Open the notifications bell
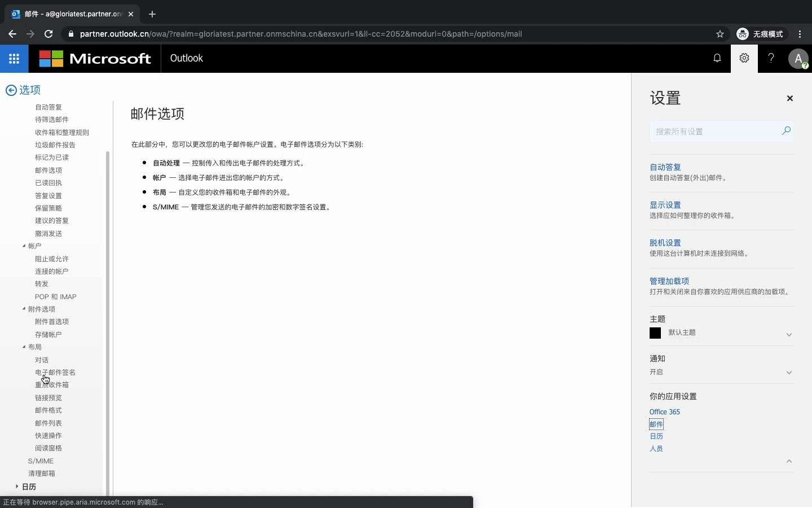The height and width of the screenshot is (508, 812). tap(717, 58)
